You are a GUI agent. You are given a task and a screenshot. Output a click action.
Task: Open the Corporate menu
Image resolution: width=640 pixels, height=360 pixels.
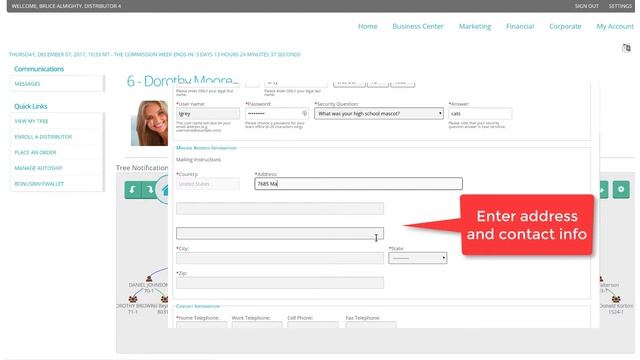tap(565, 26)
